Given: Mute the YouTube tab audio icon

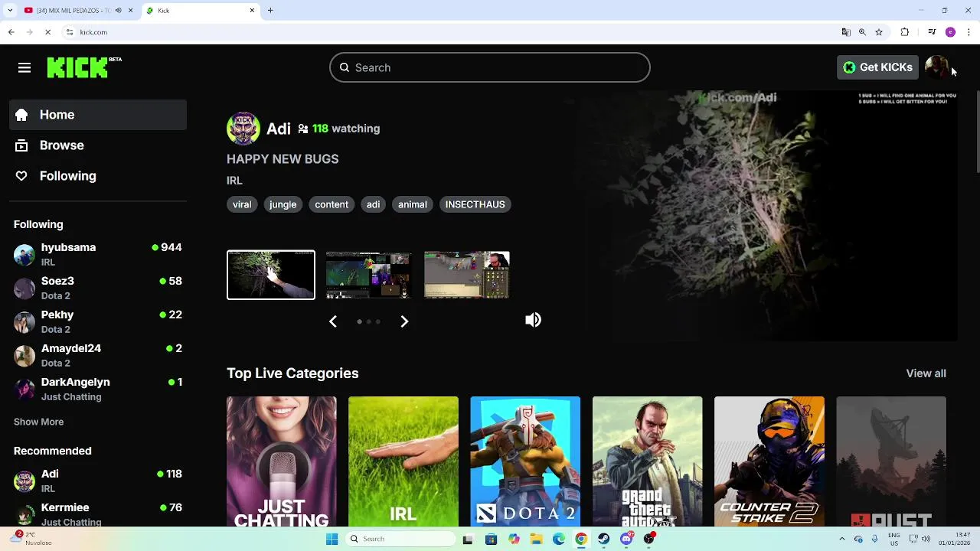Looking at the screenshot, I should 118,10.
